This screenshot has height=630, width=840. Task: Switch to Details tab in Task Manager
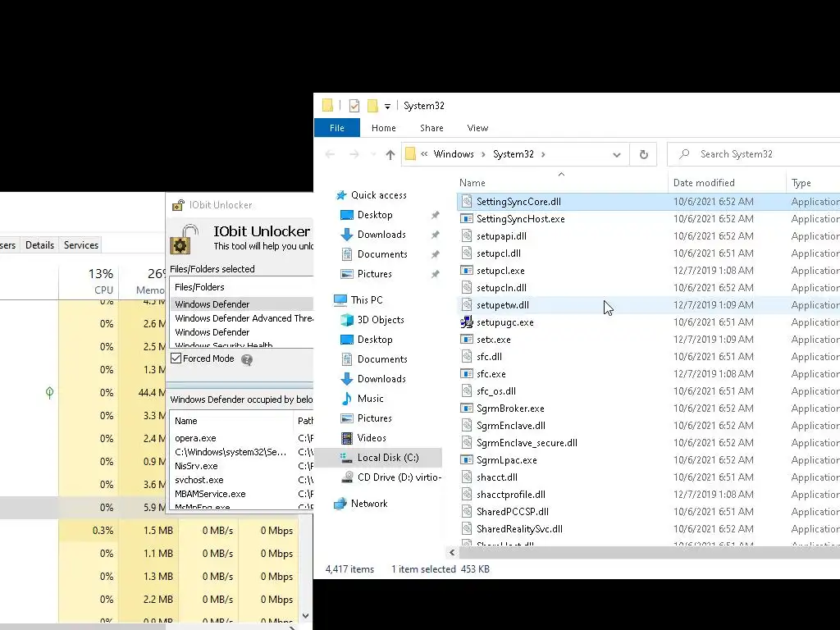[x=39, y=244]
